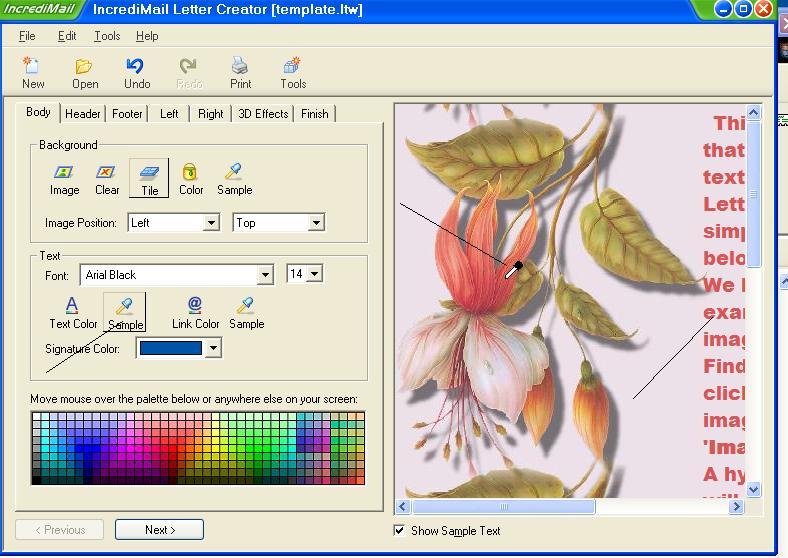The image size is (788, 558).
Task: Use link color Sample eyedropper
Action: [246, 313]
